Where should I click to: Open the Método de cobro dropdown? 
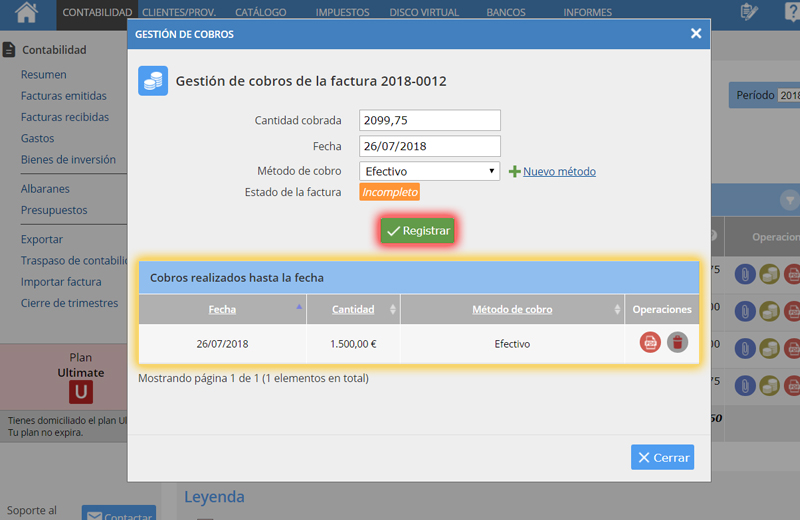click(429, 171)
